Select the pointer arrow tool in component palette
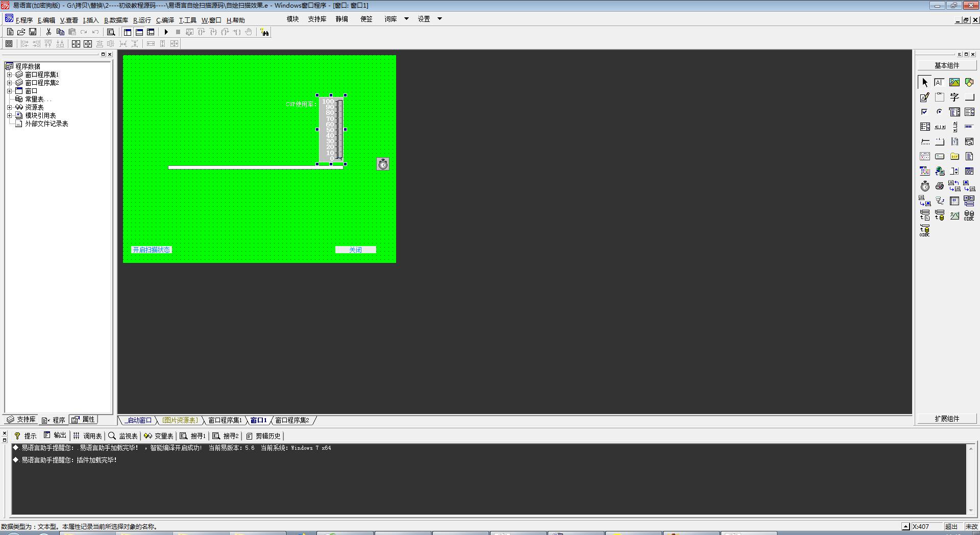 925,82
